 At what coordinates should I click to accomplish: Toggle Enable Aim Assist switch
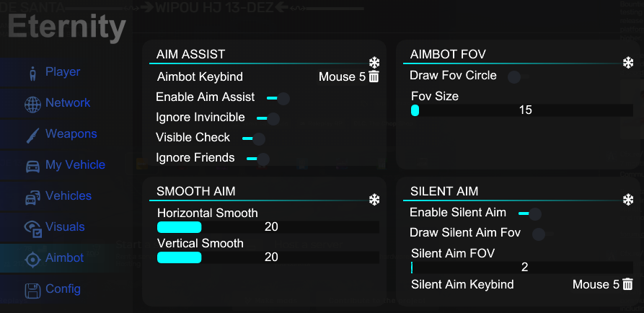(x=278, y=98)
